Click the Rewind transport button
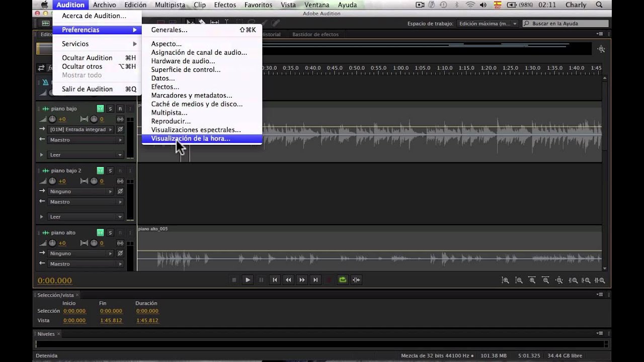644x362 pixels. (x=288, y=280)
